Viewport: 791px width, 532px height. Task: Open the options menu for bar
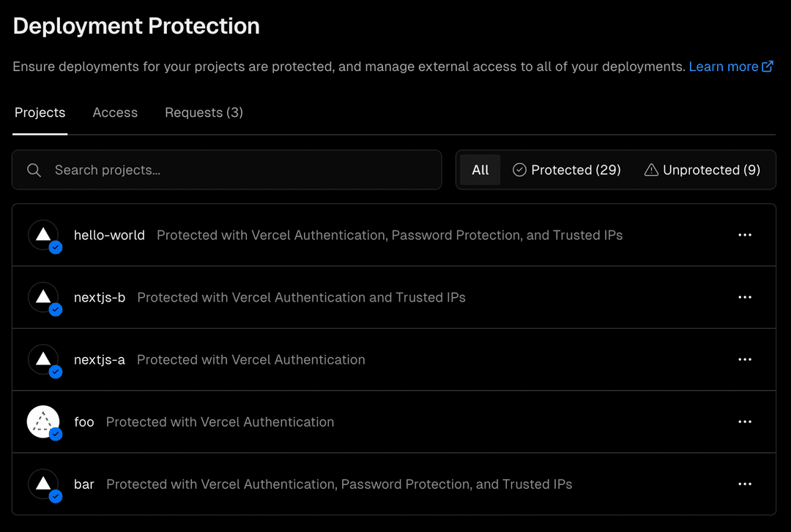point(745,484)
